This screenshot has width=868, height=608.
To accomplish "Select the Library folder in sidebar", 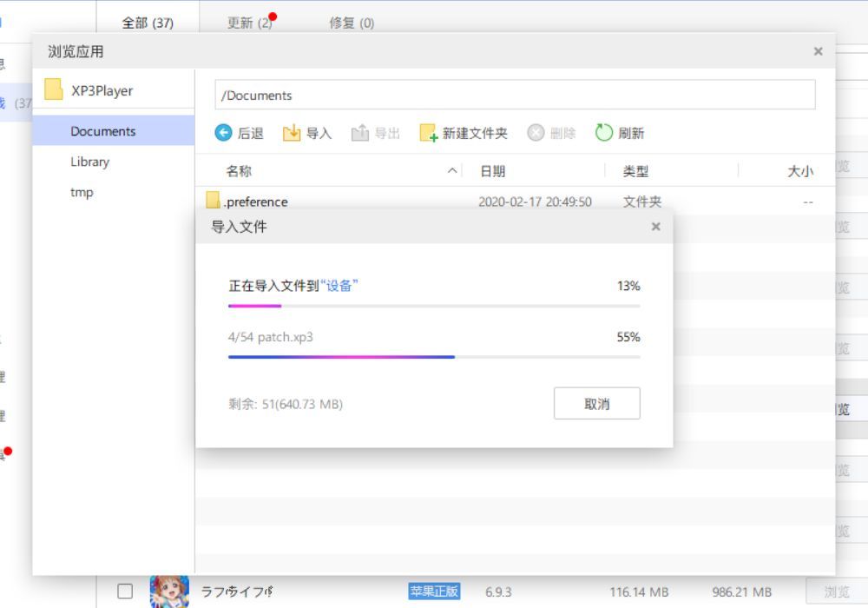I will pyautogui.click(x=90, y=162).
